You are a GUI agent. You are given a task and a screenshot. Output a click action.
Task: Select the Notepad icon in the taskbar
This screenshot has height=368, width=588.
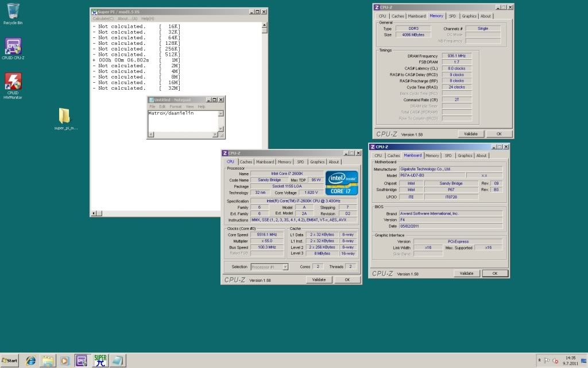[117, 361]
